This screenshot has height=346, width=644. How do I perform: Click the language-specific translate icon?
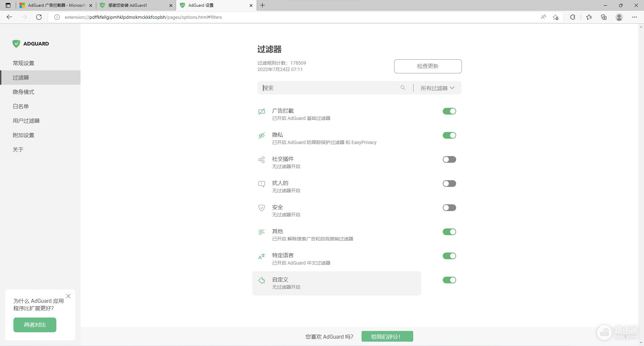(x=262, y=256)
